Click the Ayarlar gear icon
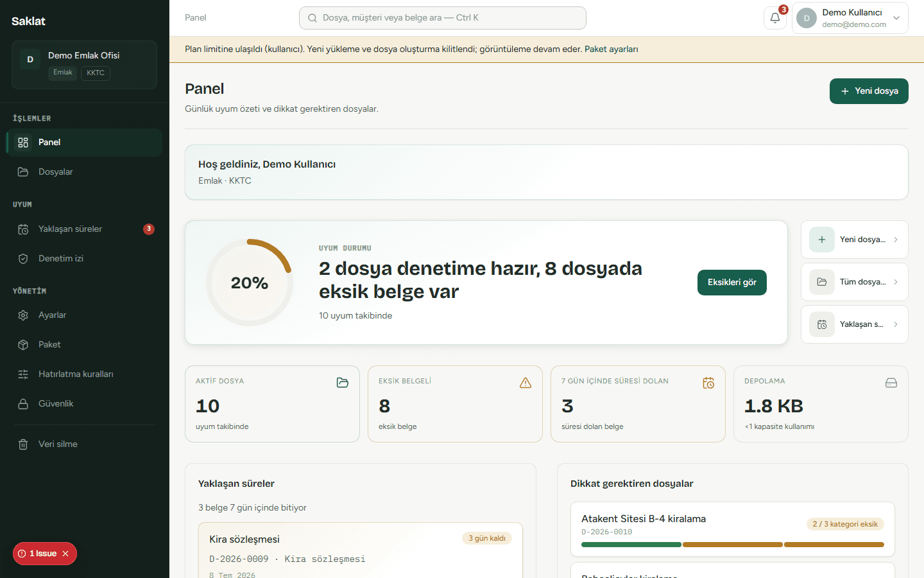 [23, 315]
